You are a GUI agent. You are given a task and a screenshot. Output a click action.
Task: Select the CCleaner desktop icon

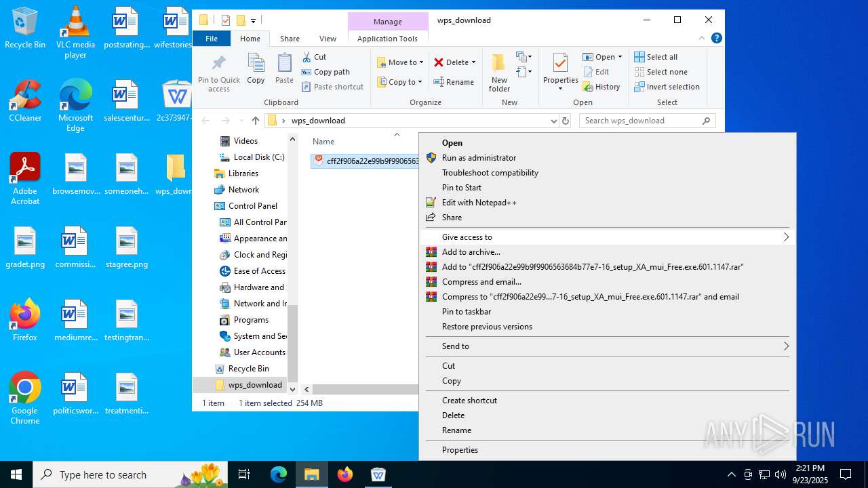(25, 101)
